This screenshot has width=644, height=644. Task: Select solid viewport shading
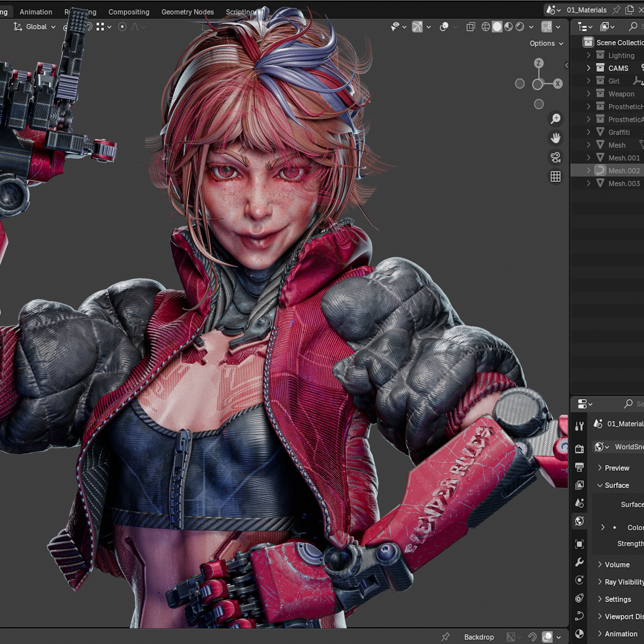(x=497, y=27)
